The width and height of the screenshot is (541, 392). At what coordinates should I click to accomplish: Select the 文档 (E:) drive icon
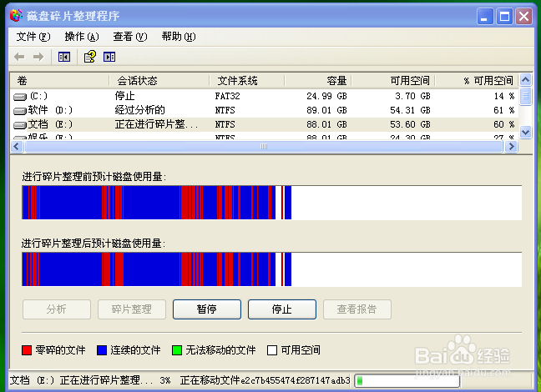tap(20, 124)
